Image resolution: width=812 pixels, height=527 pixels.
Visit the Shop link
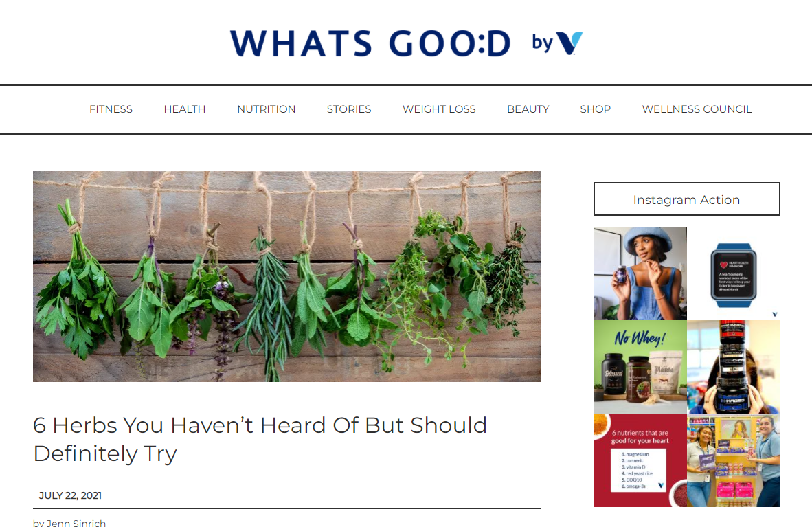point(595,109)
